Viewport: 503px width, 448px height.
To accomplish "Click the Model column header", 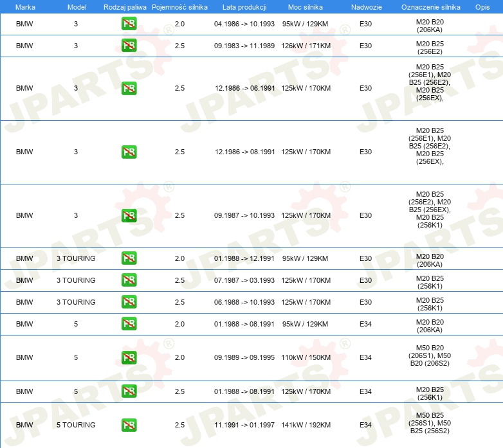I will [77, 7].
